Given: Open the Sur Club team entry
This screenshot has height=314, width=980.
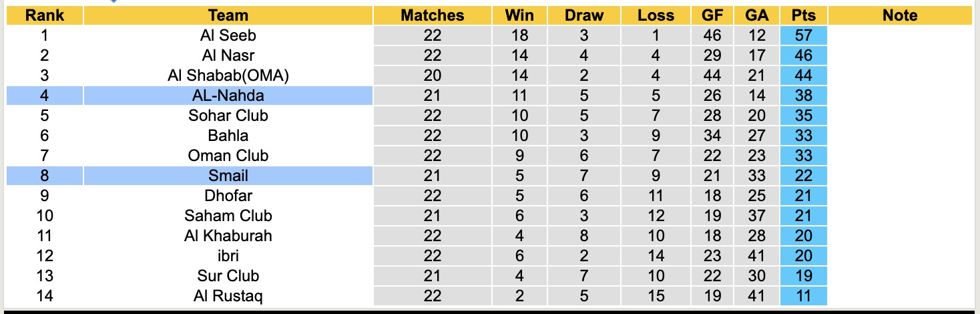Looking at the screenshot, I should [228, 276].
